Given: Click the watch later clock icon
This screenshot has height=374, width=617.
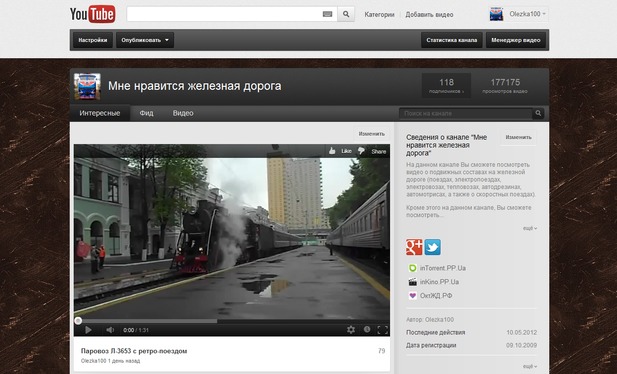Looking at the screenshot, I should 367,330.
